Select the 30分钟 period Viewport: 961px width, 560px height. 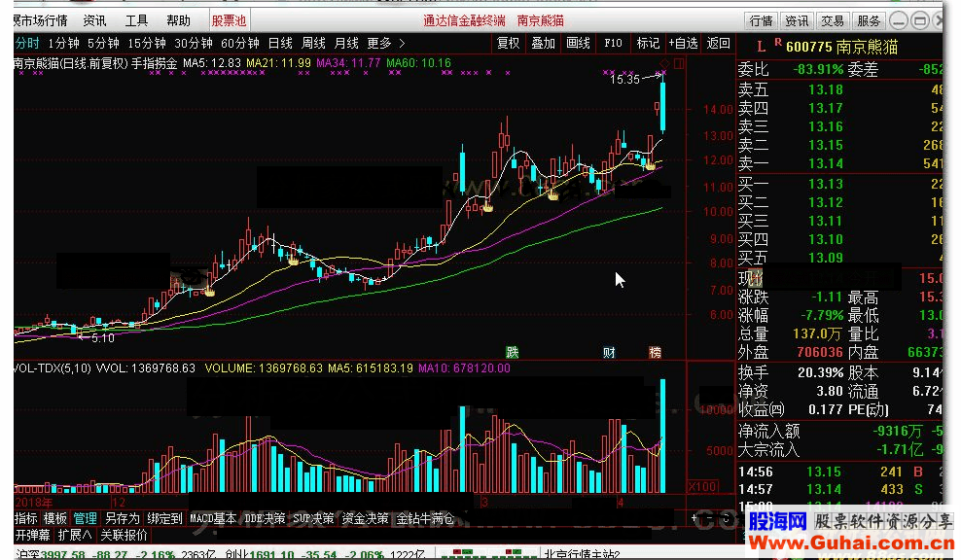tap(193, 44)
